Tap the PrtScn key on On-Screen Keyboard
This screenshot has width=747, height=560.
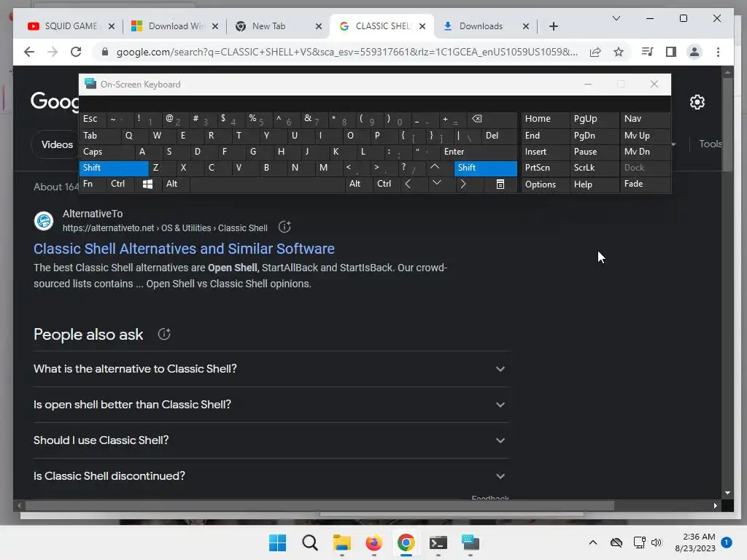tap(546, 168)
